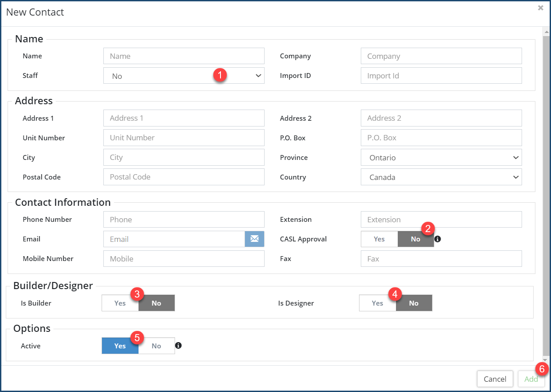
Task: Click the 'Is Designer' label
Action: pyautogui.click(x=296, y=303)
